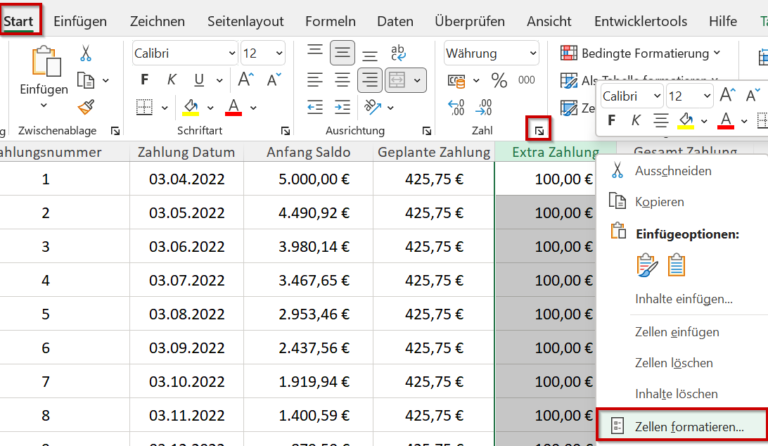
Task: Open the Calibri font dropdown in ribbon
Action: [232, 53]
